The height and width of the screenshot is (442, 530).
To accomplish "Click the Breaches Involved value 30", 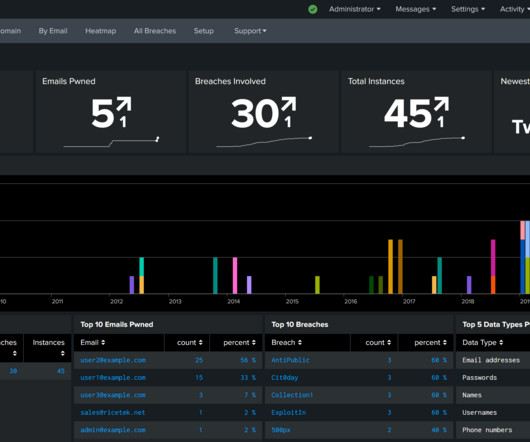I will [255, 114].
